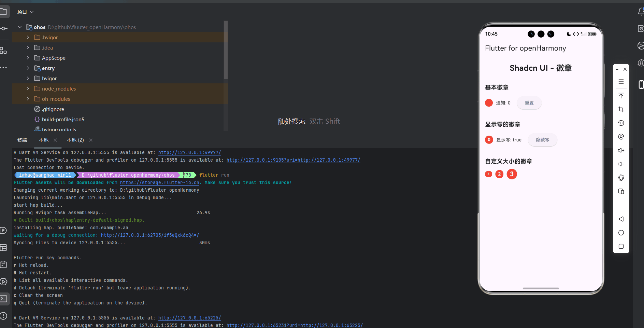This screenshot has width=644, height=328.
Task: Collapse the ohos project root node
Action: point(19,27)
